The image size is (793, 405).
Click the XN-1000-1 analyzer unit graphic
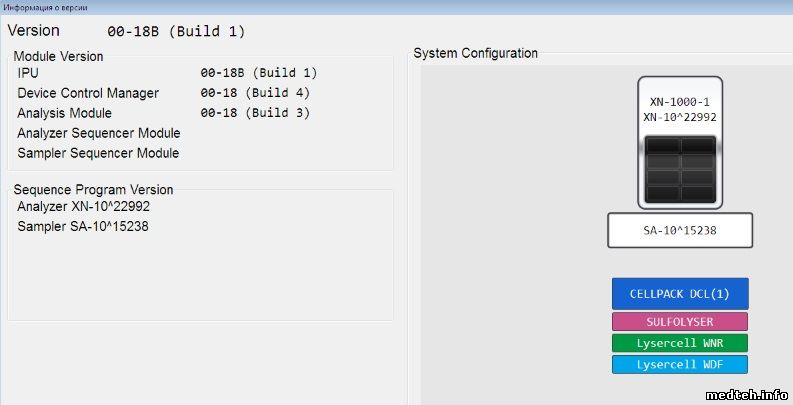coord(680,108)
